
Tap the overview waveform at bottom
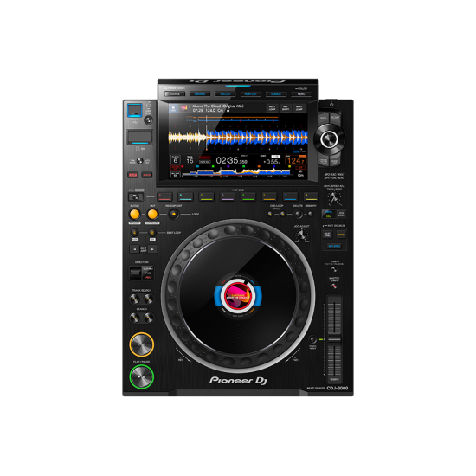click(x=237, y=172)
